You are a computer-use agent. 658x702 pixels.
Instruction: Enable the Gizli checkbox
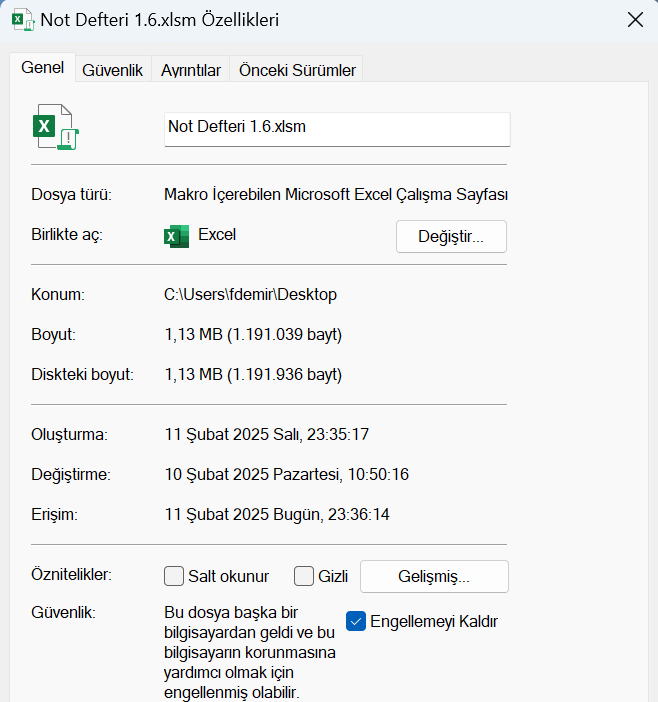click(x=303, y=576)
